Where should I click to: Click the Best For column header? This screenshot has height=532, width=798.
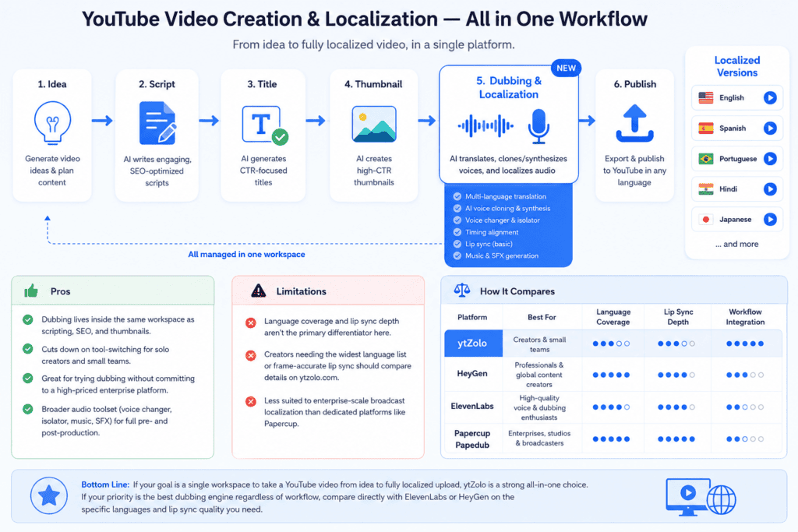542,317
